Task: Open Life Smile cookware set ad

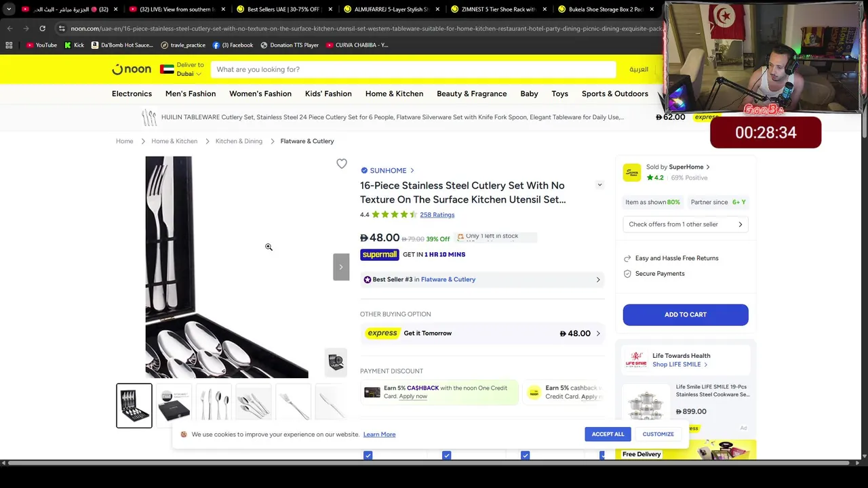Action: [686, 407]
